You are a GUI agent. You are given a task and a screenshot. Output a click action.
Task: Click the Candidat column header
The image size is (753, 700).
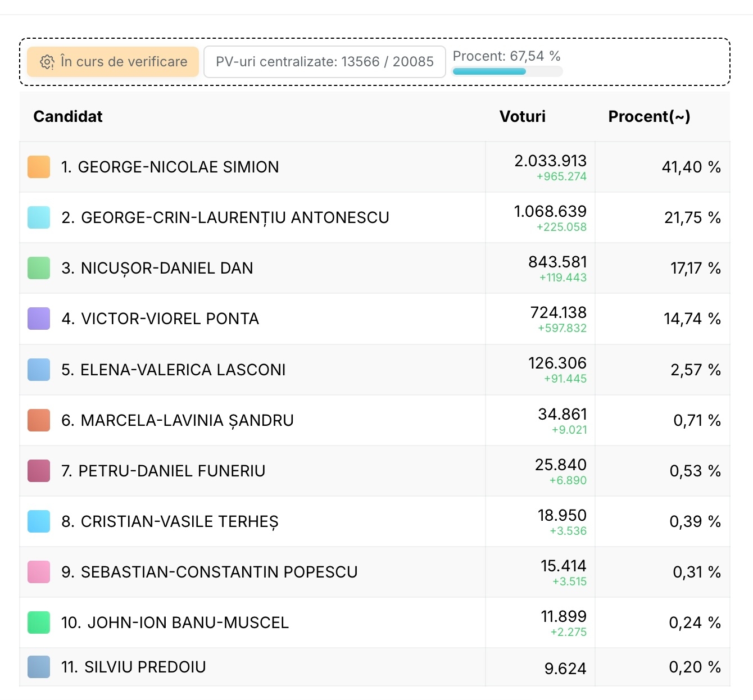point(68,116)
